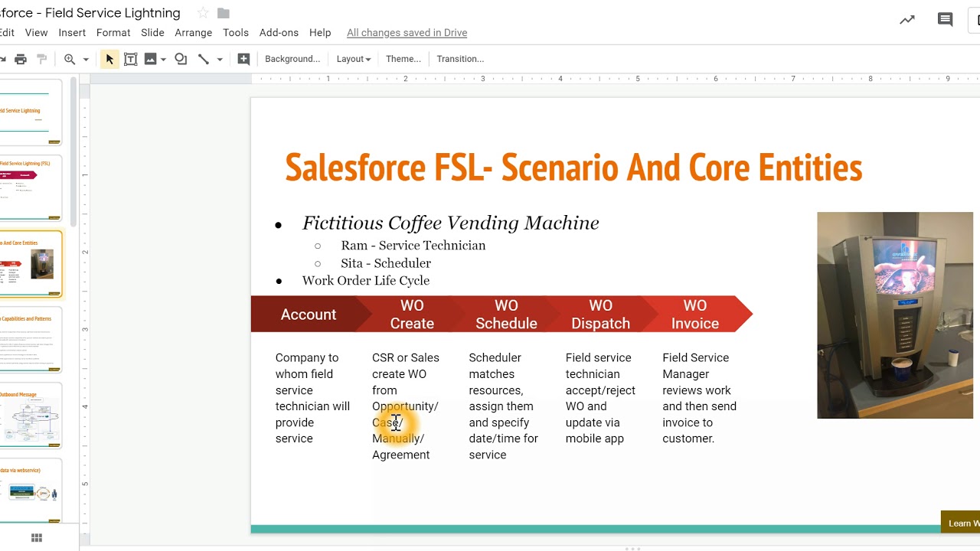Open the Layout dropdown
The image size is (980, 551).
point(354,59)
